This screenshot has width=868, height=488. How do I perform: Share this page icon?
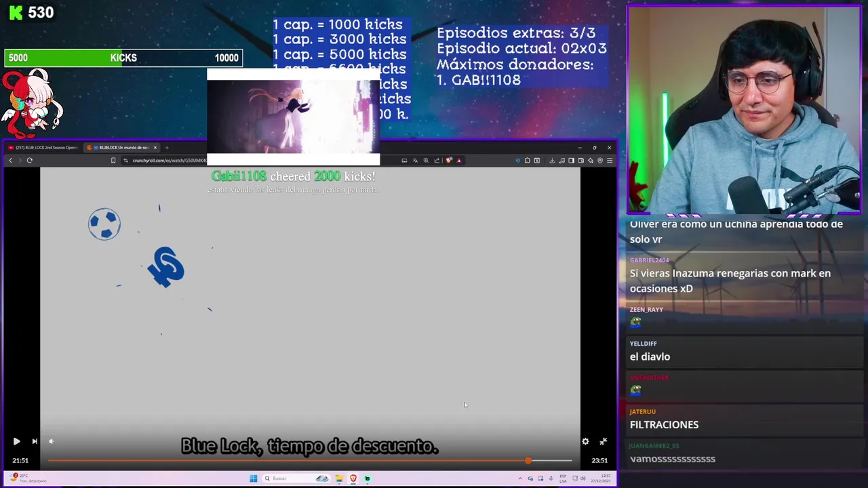(437, 161)
